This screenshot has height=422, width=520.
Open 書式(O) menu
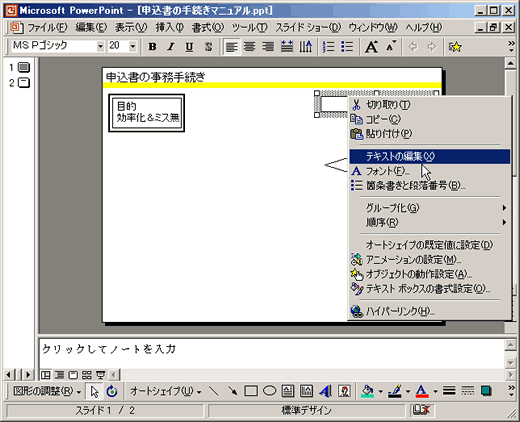click(208, 27)
